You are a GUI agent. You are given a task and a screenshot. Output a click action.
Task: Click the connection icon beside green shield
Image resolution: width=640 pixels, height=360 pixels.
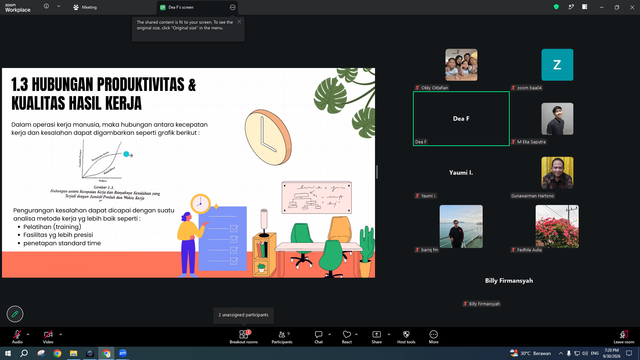click(x=571, y=7)
